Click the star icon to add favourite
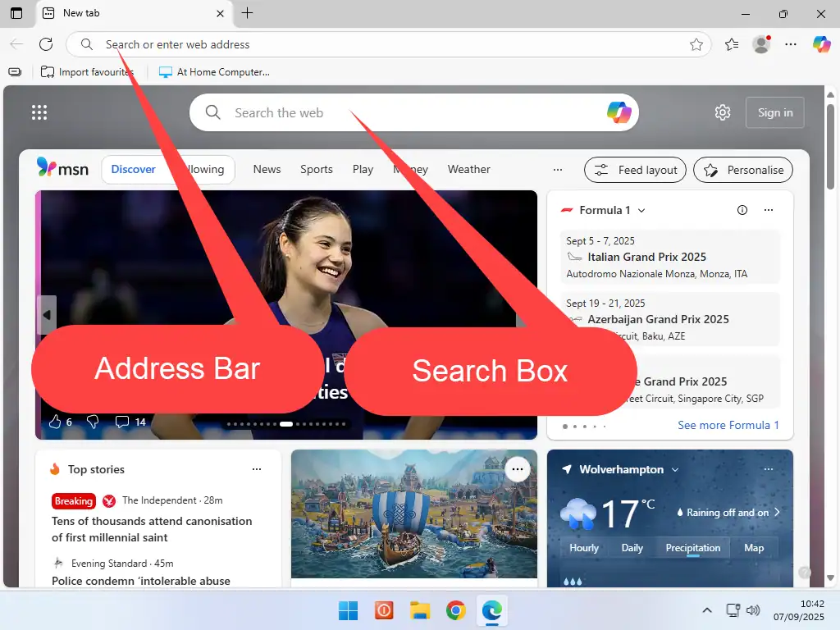The height and width of the screenshot is (630, 840). click(696, 44)
